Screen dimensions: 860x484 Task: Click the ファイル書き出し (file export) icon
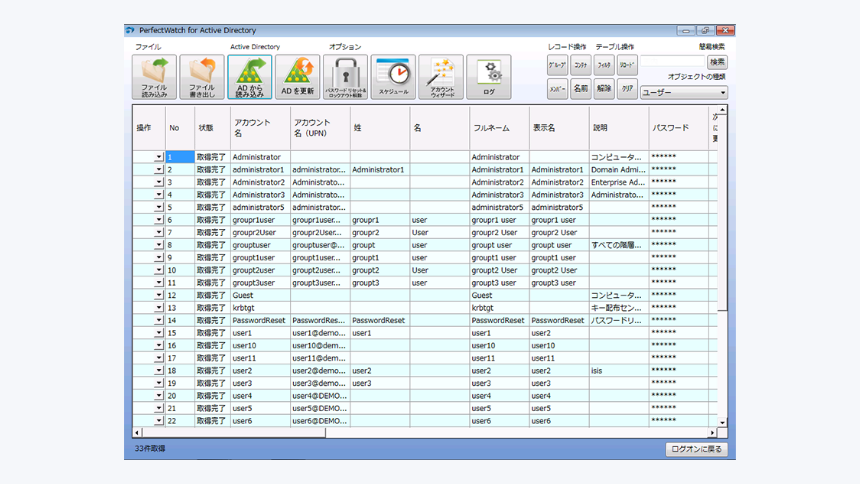point(202,77)
